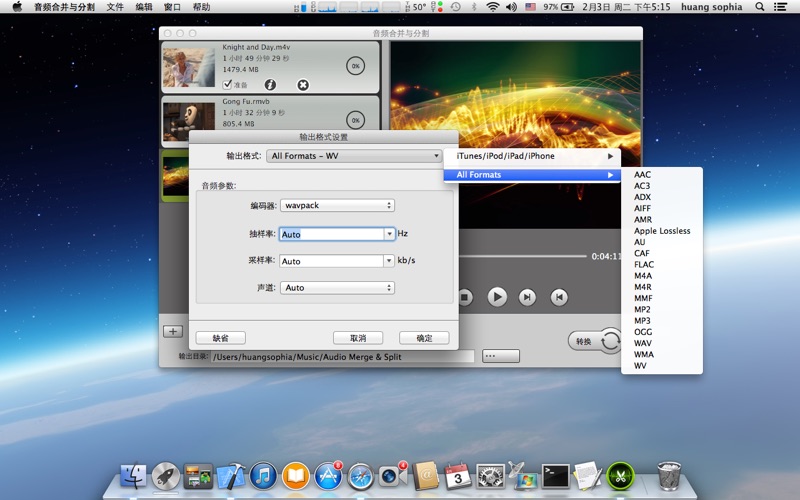This screenshot has width=800, height=500.
Task: Click the 确定 button to confirm settings
Action: tap(424, 338)
